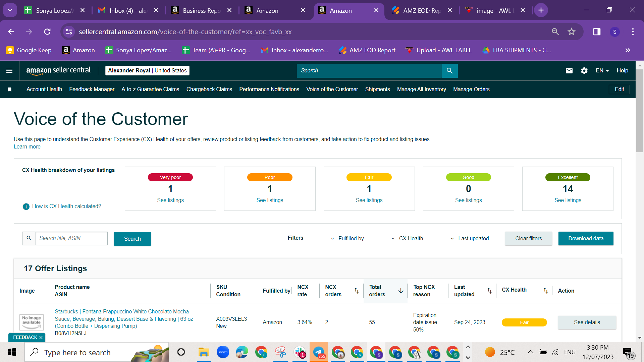Open the Chrome tab search dropdown
The height and width of the screenshot is (362, 644).
pyautogui.click(x=10, y=10)
